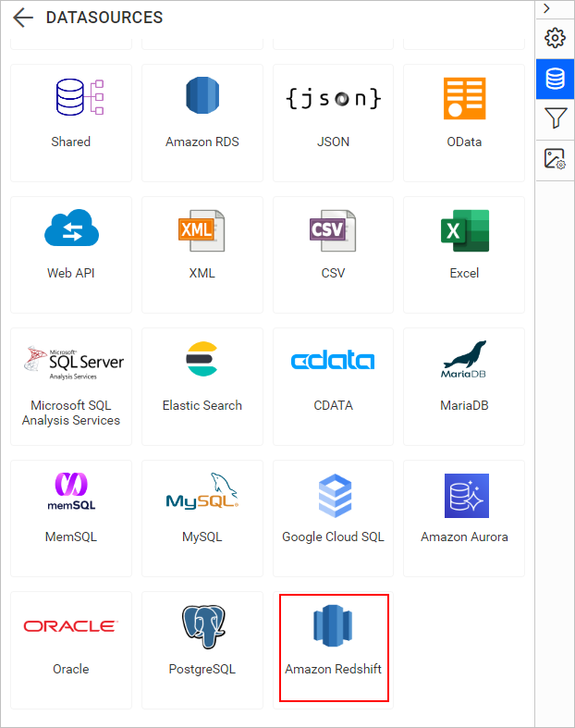Click the 'Google Cloud SQL' label
Screen dimensions: 575x728
[333, 537]
